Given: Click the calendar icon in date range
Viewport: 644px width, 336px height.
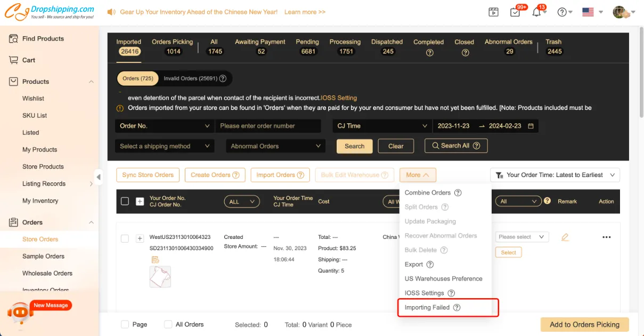Looking at the screenshot, I should pyautogui.click(x=531, y=126).
